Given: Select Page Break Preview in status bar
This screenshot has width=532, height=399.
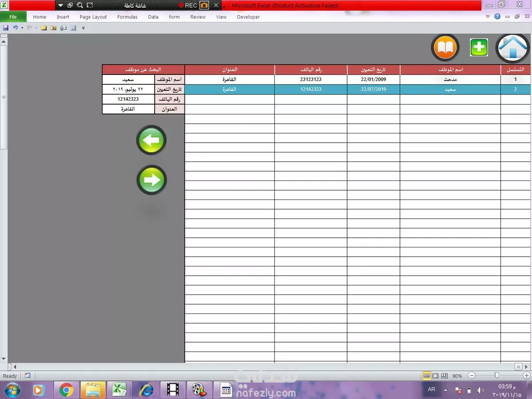Looking at the screenshot, I should pyautogui.click(x=444, y=376).
